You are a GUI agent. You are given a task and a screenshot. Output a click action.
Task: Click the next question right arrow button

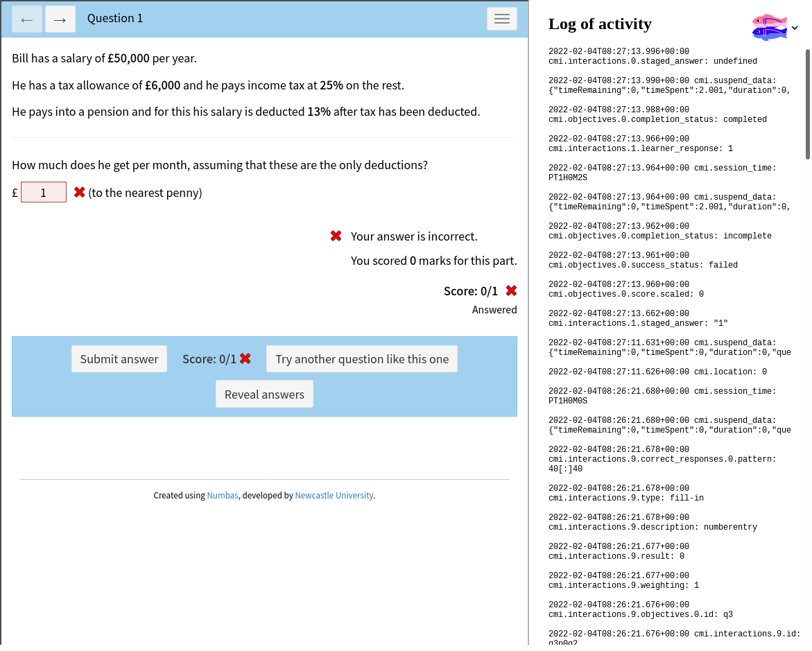pos(60,19)
